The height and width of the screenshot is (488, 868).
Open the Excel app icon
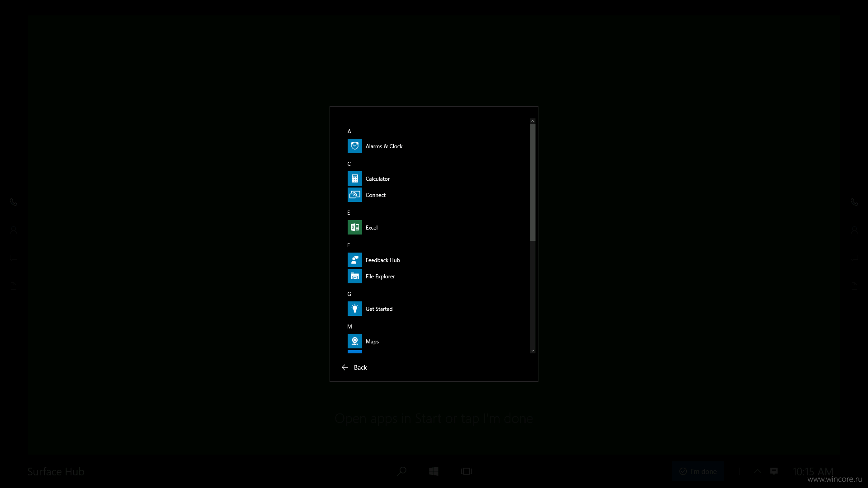coord(355,227)
